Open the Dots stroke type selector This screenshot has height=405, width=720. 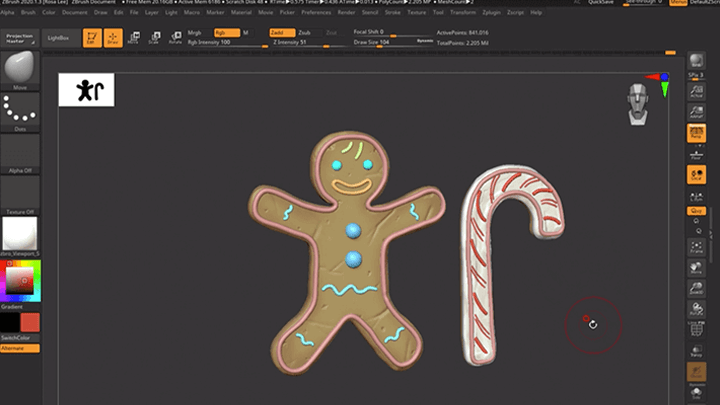pyautogui.click(x=20, y=112)
